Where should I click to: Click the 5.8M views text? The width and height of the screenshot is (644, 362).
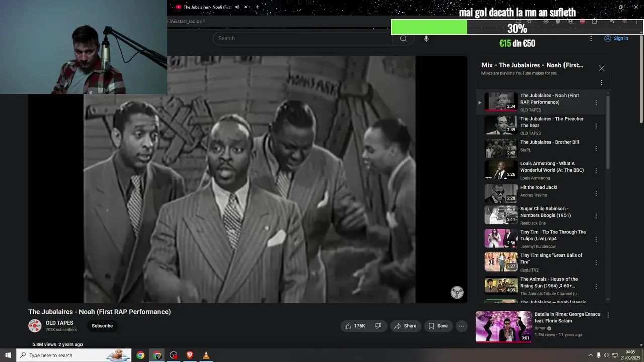(44, 345)
